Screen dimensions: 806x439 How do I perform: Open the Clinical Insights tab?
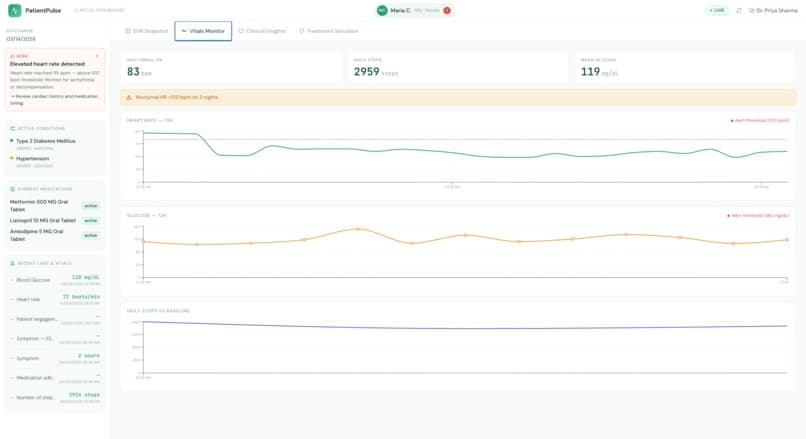point(262,31)
